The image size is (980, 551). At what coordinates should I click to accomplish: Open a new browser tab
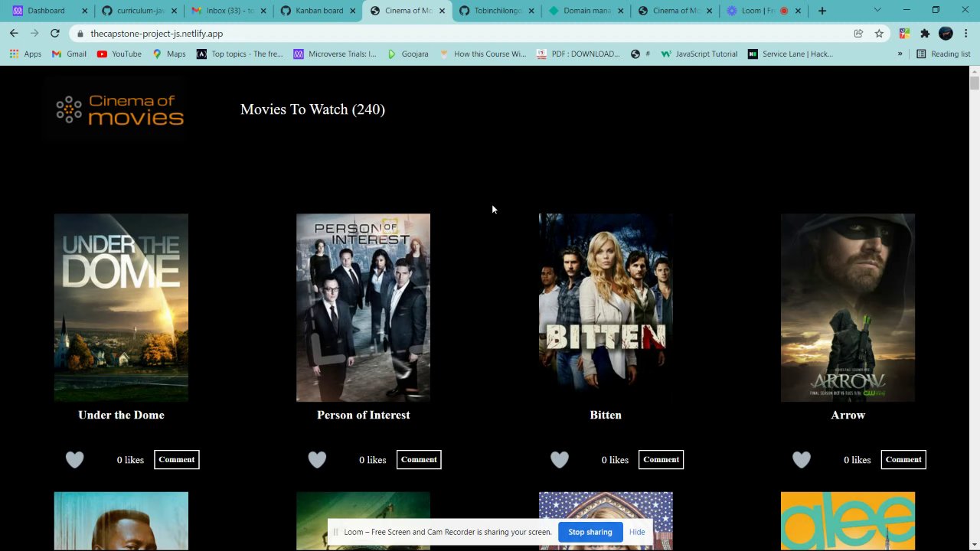(822, 11)
